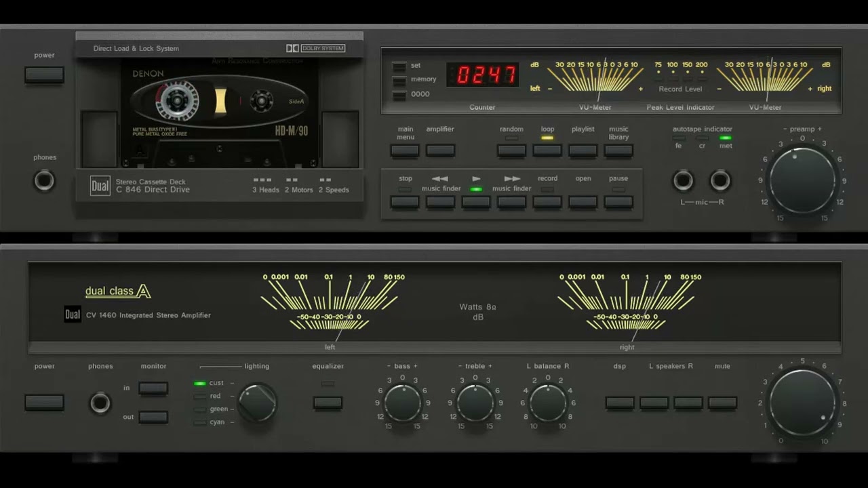
Task: Stop playback with the stop button
Action: [x=405, y=202]
